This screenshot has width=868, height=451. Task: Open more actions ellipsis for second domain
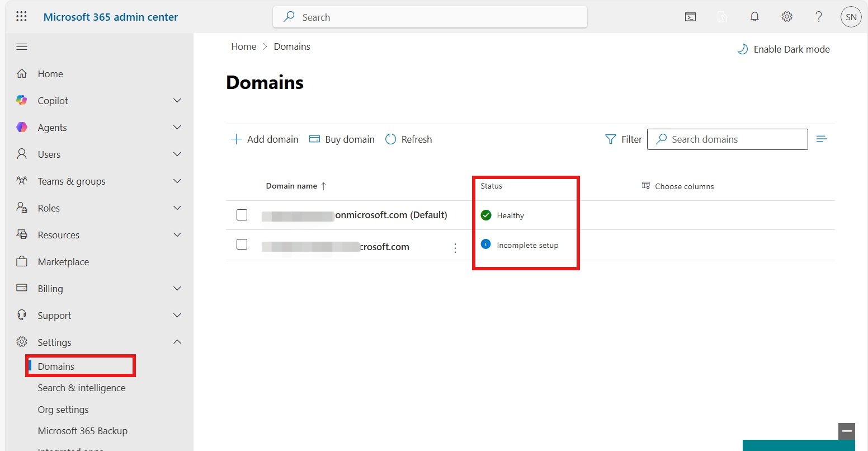tap(455, 248)
